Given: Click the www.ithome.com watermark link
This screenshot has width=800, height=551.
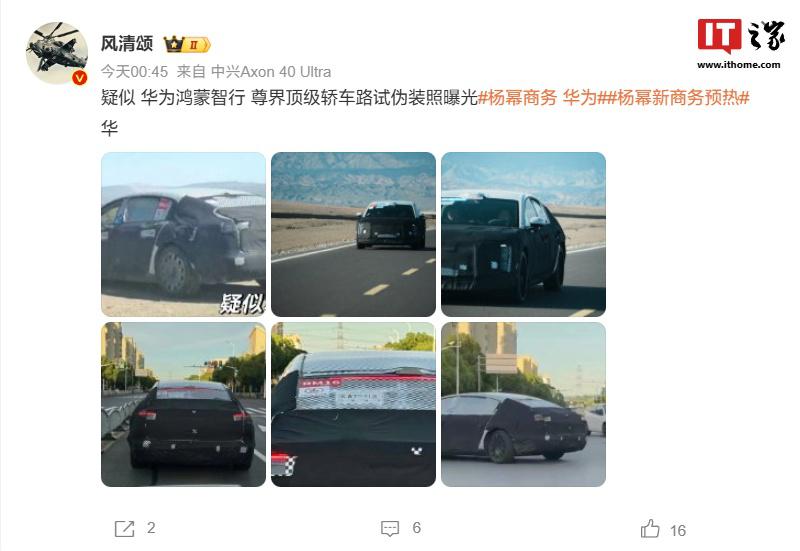Looking at the screenshot, I should coord(739,65).
